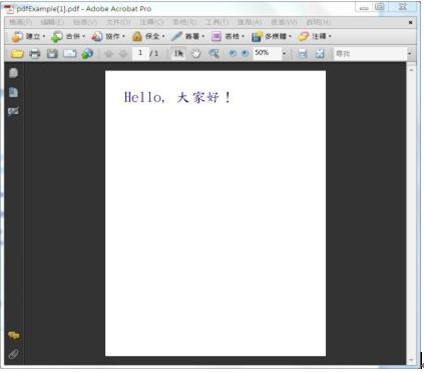Select the Hand pan tool
Image resolution: width=424 pixels, height=372 pixels.
(196, 53)
